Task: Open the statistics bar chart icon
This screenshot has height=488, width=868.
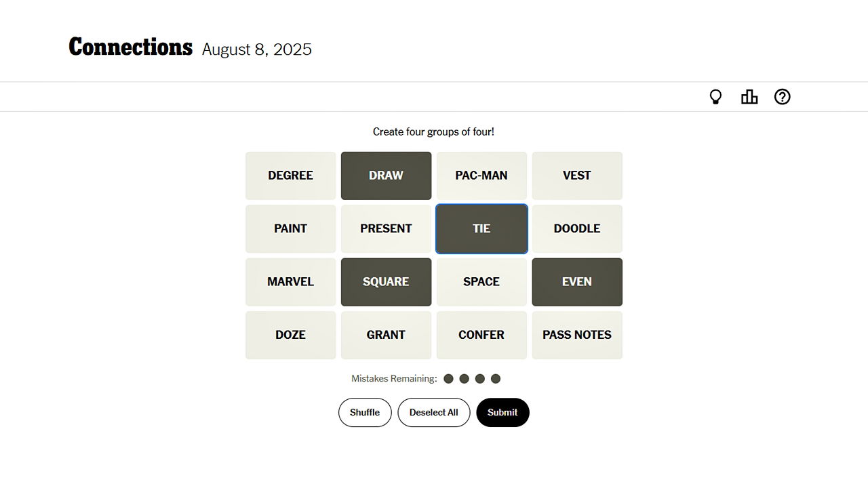Action: (x=749, y=97)
